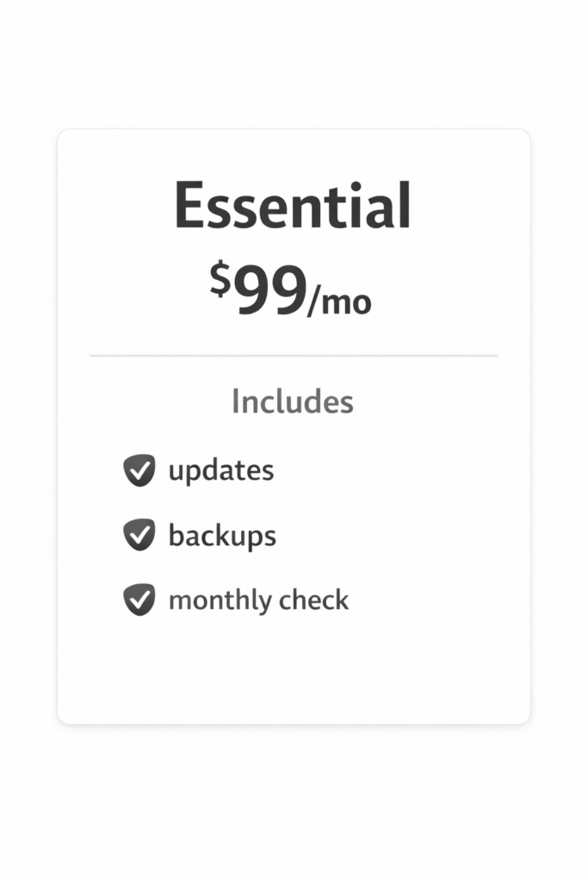Click the "/mo" billing period suffix
The image size is (588, 882).
(x=339, y=303)
